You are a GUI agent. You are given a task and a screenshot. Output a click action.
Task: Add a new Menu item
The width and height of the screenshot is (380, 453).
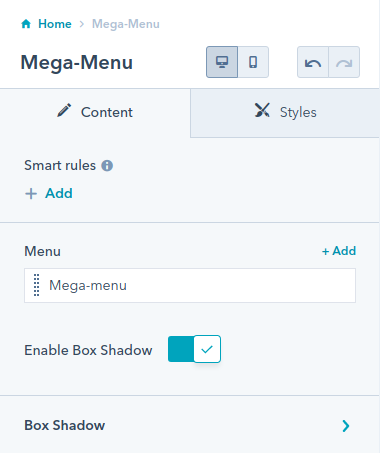[339, 251]
